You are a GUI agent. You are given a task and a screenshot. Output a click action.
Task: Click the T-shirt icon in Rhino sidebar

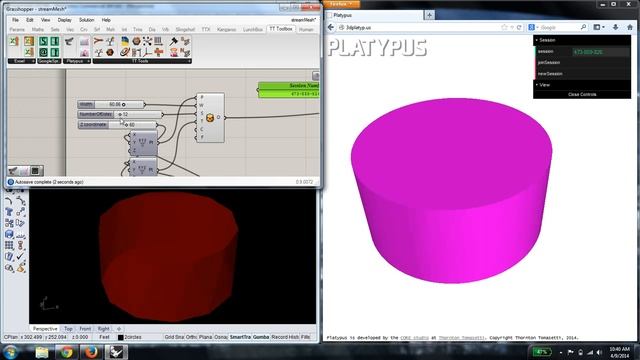(x=9, y=212)
